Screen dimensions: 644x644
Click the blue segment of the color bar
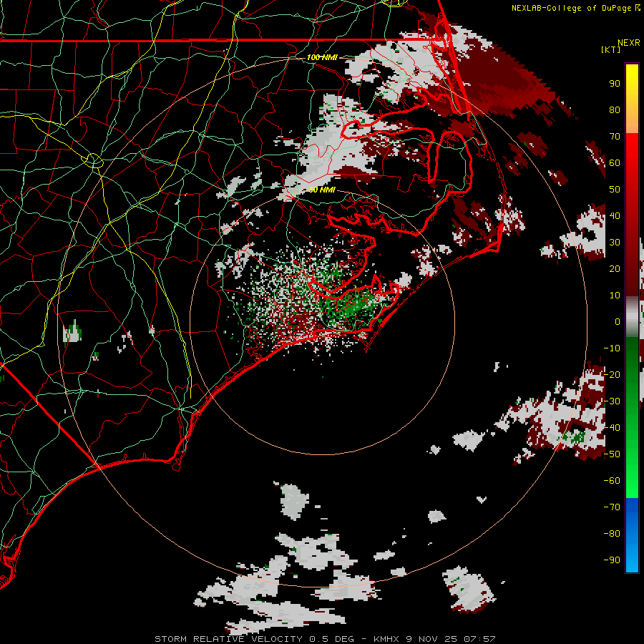click(x=632, y=535)
